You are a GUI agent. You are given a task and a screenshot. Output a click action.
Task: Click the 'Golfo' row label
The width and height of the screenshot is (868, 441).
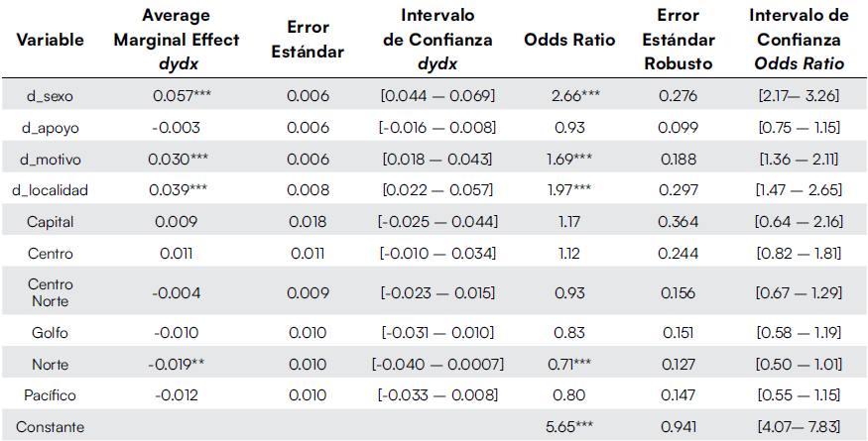tap(50, 332)
